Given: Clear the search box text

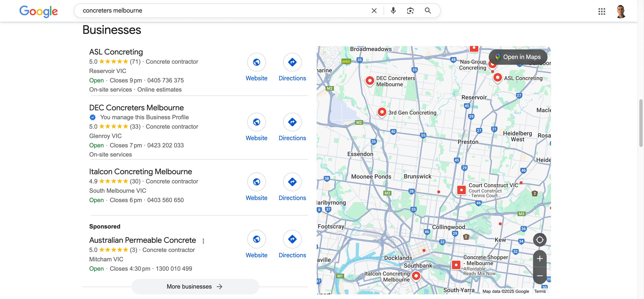Looking at the screenshot, I should [x=374, y=10].
